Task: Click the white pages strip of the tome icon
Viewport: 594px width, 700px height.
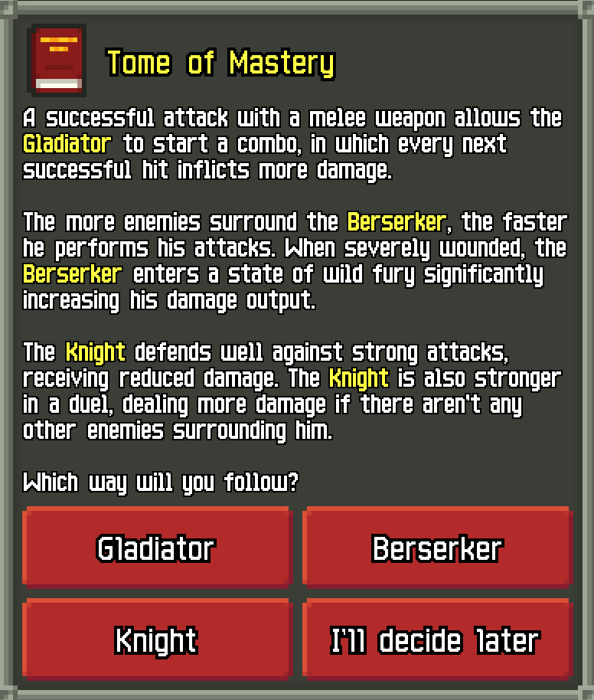Action: 58,84
